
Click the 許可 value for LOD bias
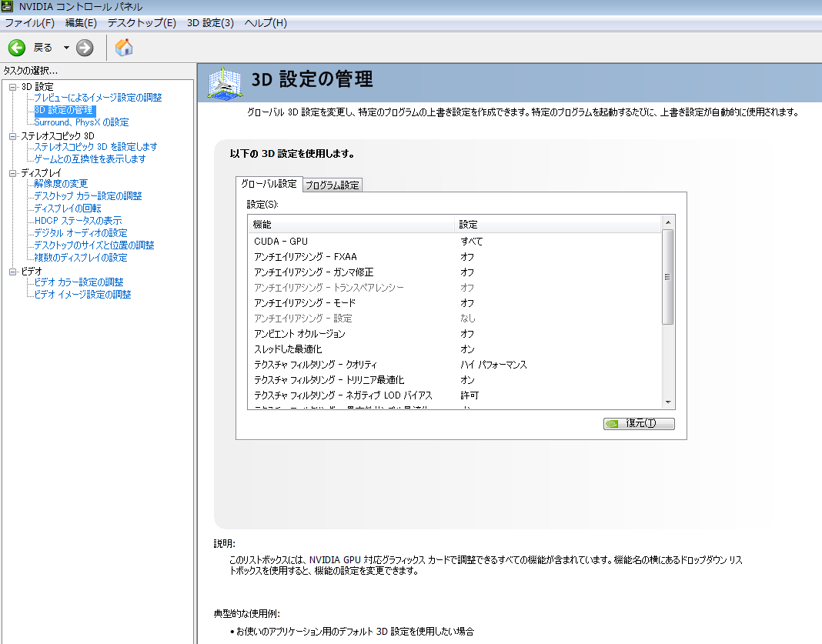point(469,395)
